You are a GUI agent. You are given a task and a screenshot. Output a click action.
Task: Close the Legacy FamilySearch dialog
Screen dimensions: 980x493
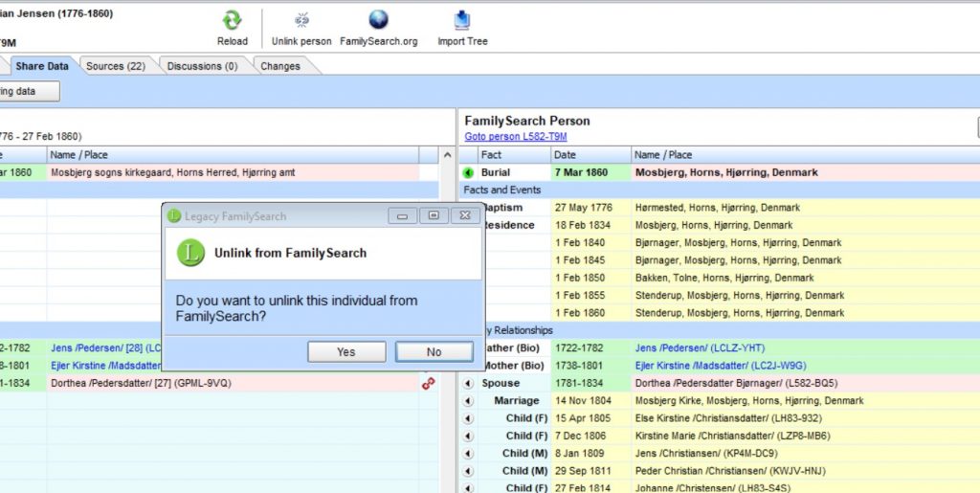click(x=465, y=215)
